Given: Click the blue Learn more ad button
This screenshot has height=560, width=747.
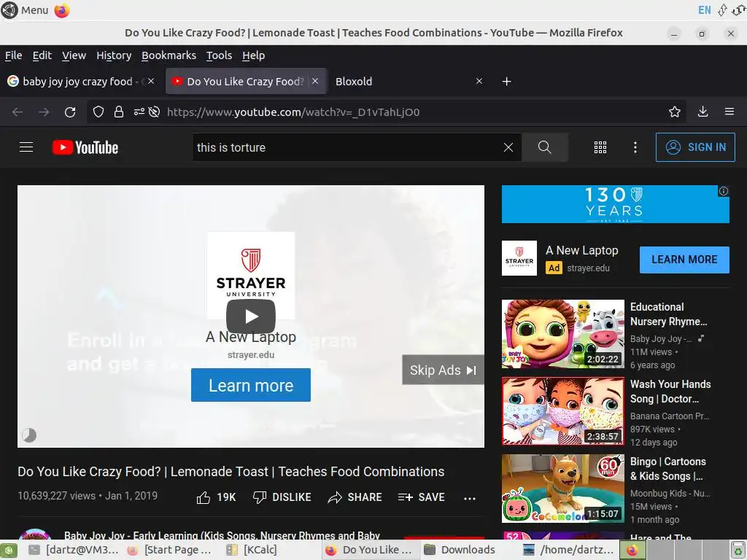Looking at the screenshot, I should [251, 385].
